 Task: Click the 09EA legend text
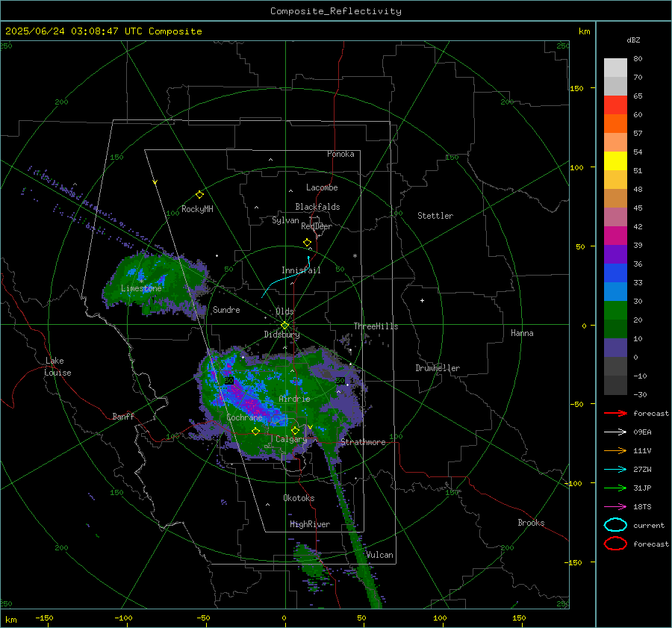point(642,432)
